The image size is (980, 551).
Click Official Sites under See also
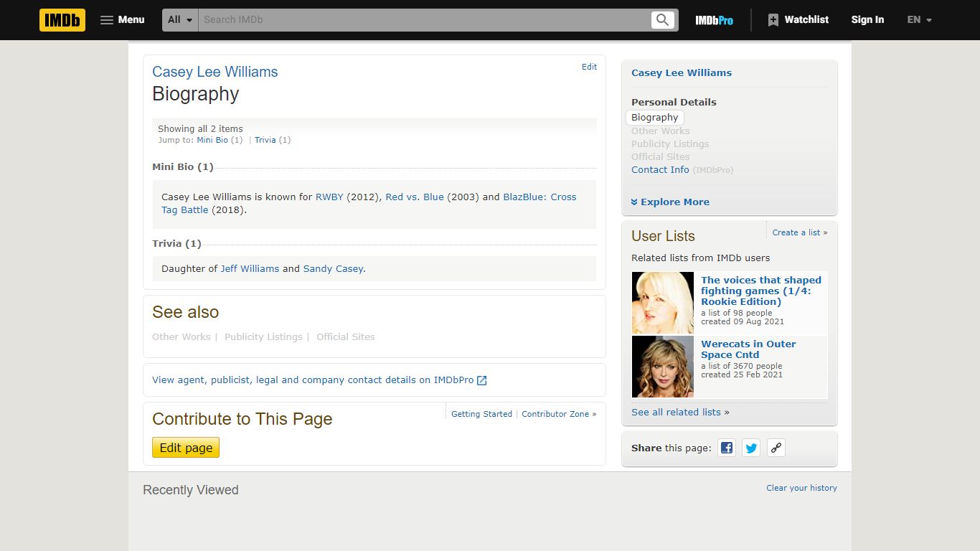[346, 337]
